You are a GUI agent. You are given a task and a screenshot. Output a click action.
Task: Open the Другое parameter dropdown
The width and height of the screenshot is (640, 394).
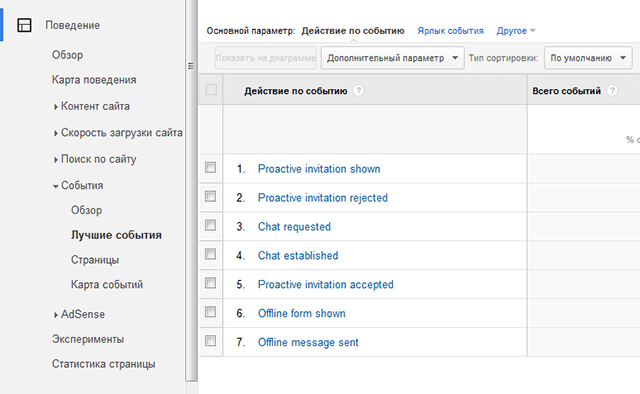516,31
